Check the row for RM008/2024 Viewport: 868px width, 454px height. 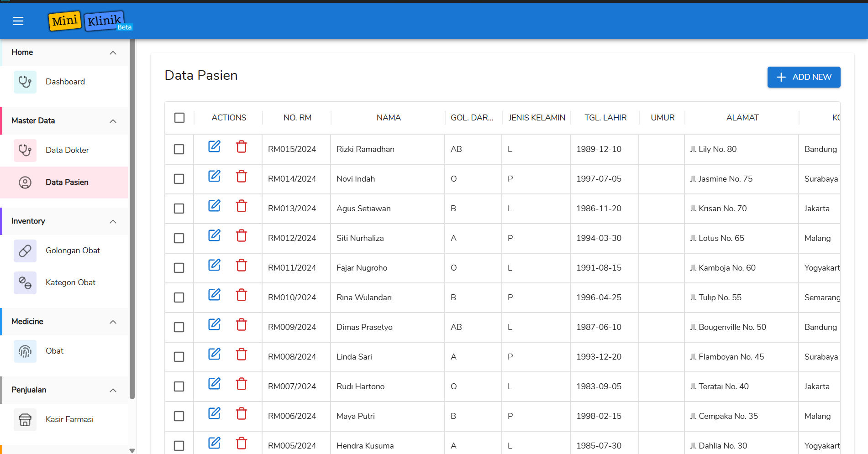point(179,357)
